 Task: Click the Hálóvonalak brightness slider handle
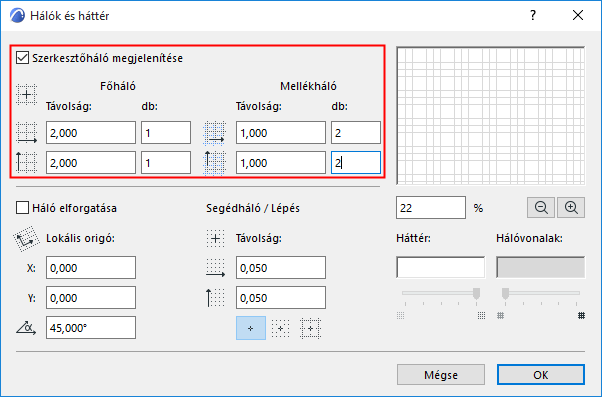pyautogui.click(x=505, y=293)
